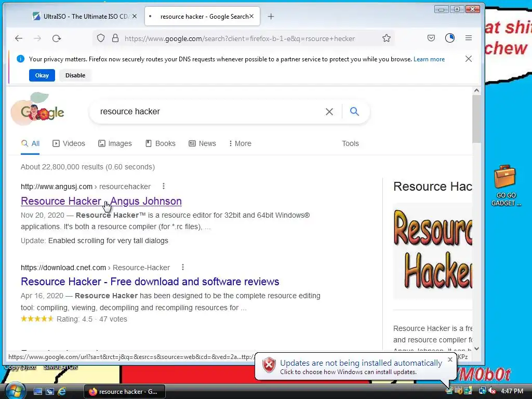Close the Windows updates balloon

450,360
